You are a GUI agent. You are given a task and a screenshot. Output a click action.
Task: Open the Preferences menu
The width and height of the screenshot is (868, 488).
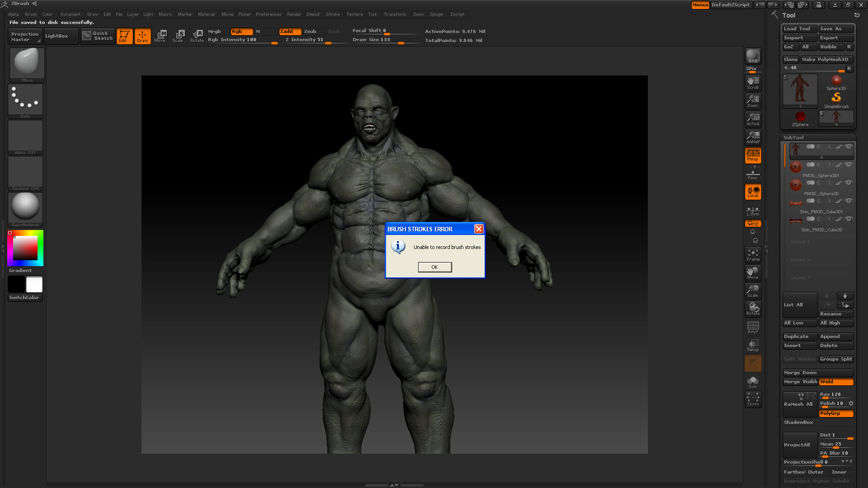click(268, 14)
